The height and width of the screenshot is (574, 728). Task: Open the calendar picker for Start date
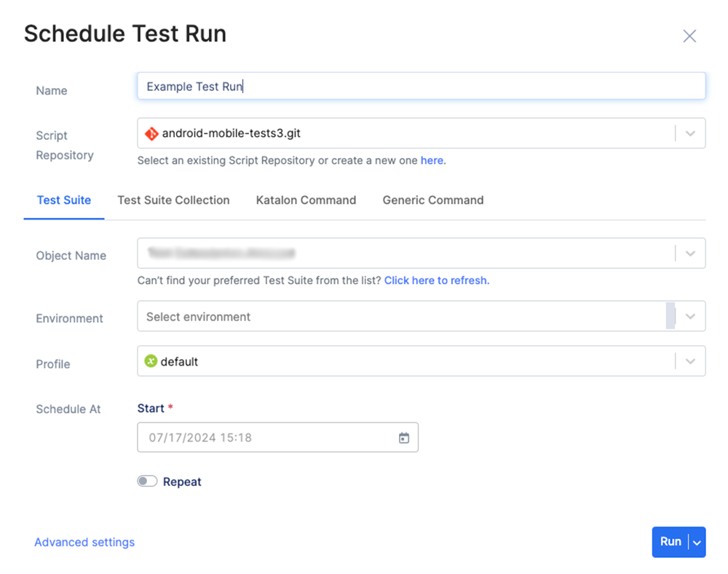405,437
